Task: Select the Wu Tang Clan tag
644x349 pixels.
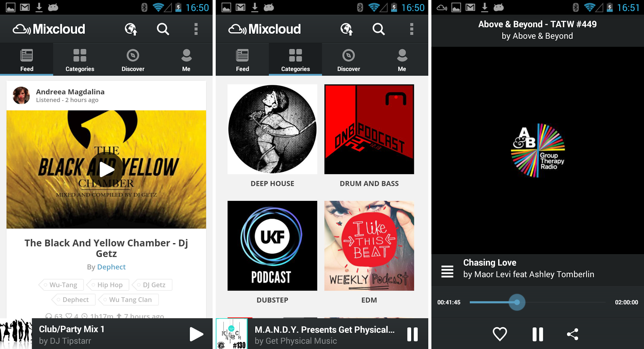Action: [128, 299]
